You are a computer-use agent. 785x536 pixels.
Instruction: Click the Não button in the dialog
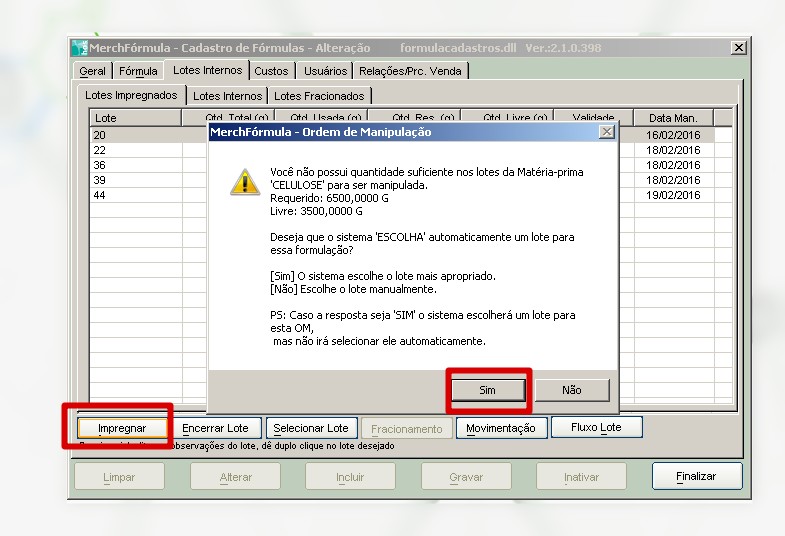[x=571, y=390]
